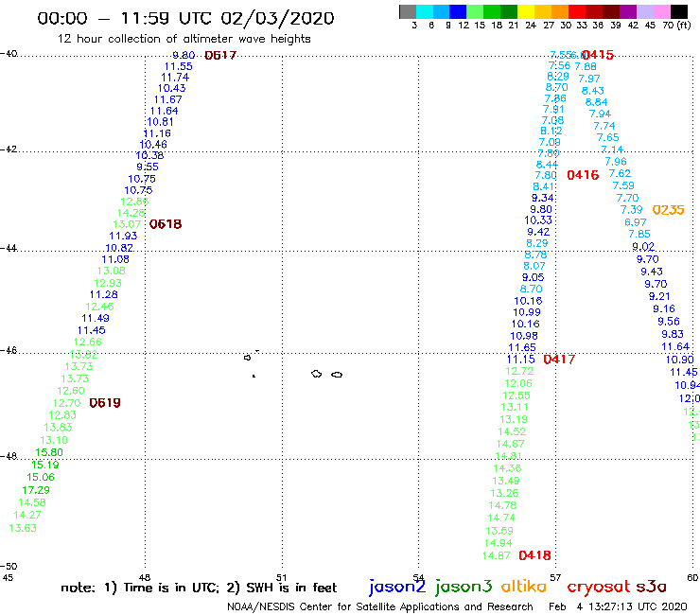
Task: Select the wave height value '11.93'
Action: [x=123, y=236]
